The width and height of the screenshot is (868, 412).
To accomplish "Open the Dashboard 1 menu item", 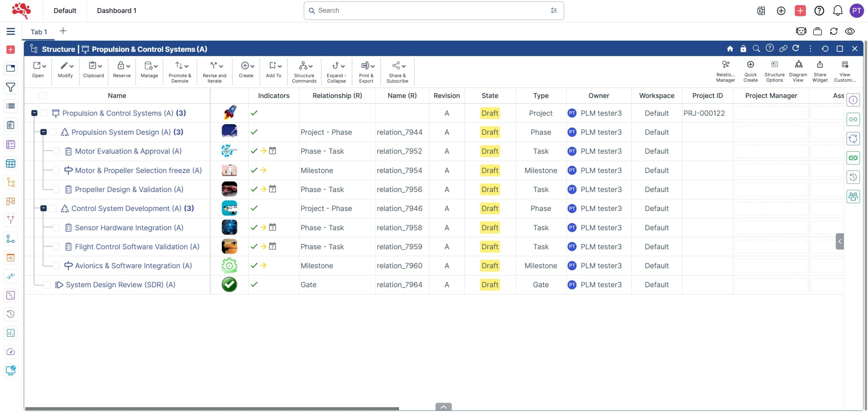I will coord(116,11).
